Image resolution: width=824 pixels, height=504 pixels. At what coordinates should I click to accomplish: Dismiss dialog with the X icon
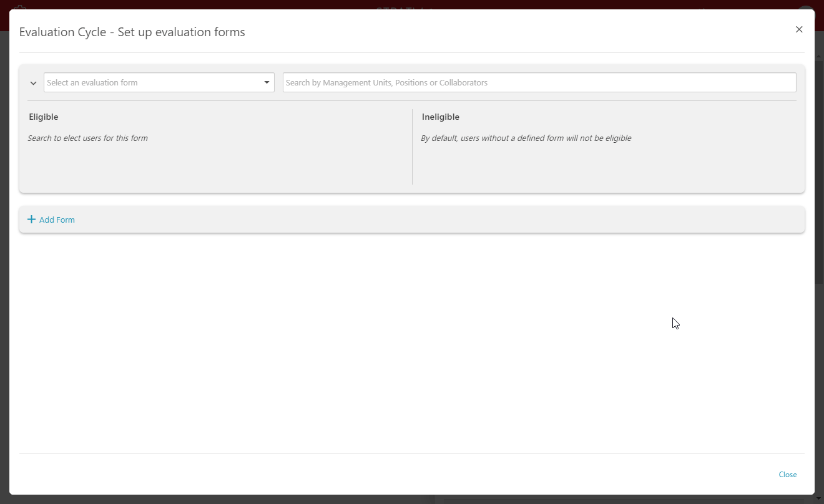pos(798,29)
